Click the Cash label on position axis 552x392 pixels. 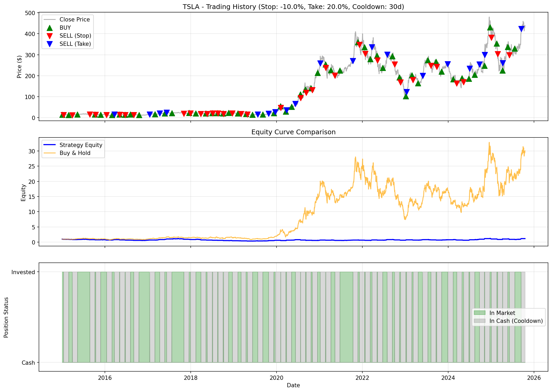click(28, 363)
